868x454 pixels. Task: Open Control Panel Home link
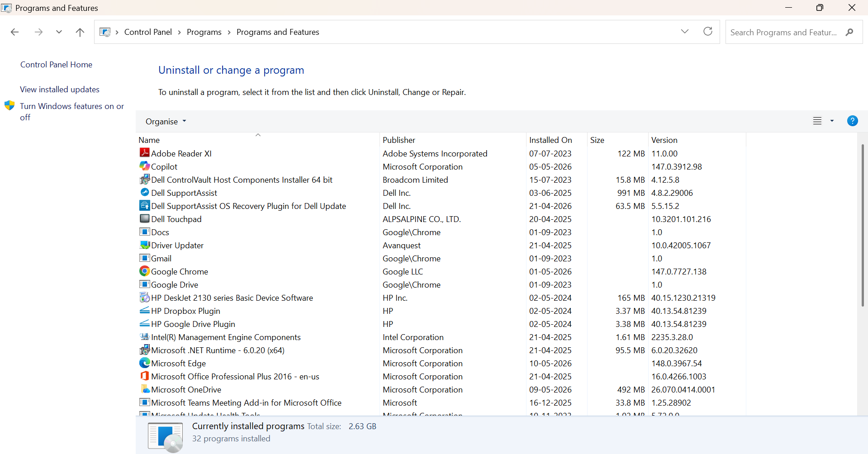pos(56,65)
